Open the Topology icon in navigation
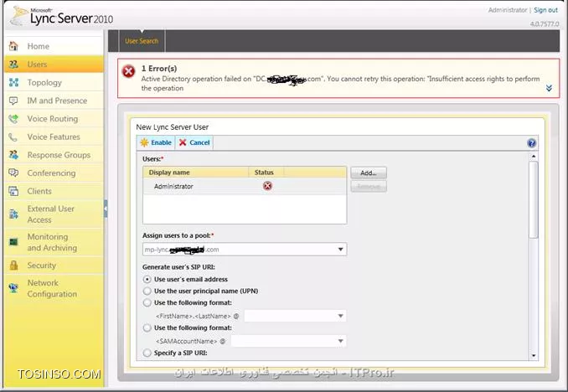Image resolution: width=568 pixels, height=392 pixels. (13, 83)
